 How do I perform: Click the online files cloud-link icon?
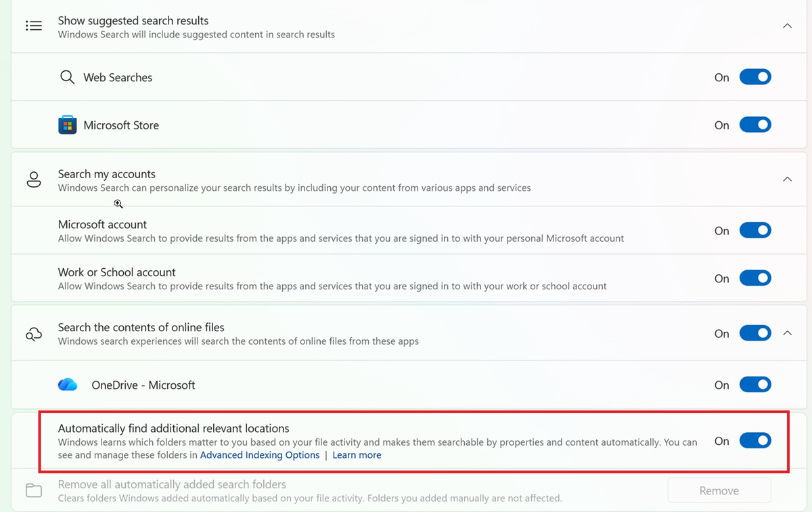click(x=33, y=334)
